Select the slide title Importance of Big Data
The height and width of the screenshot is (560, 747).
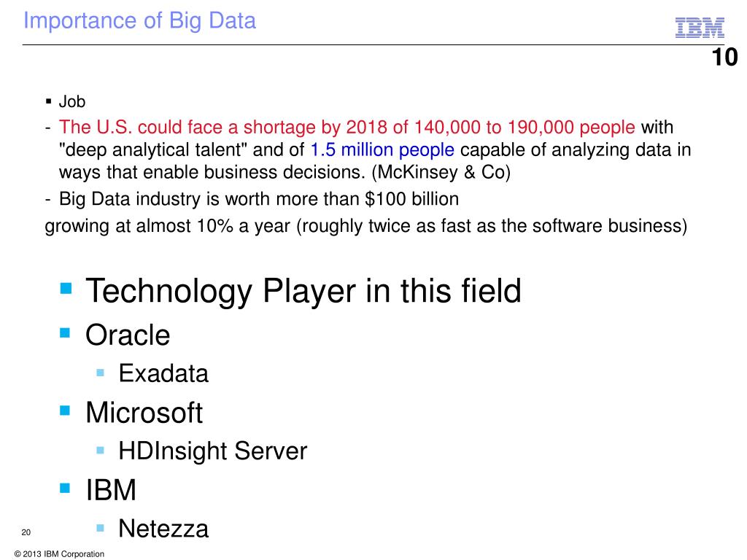[x=139, y=21]
